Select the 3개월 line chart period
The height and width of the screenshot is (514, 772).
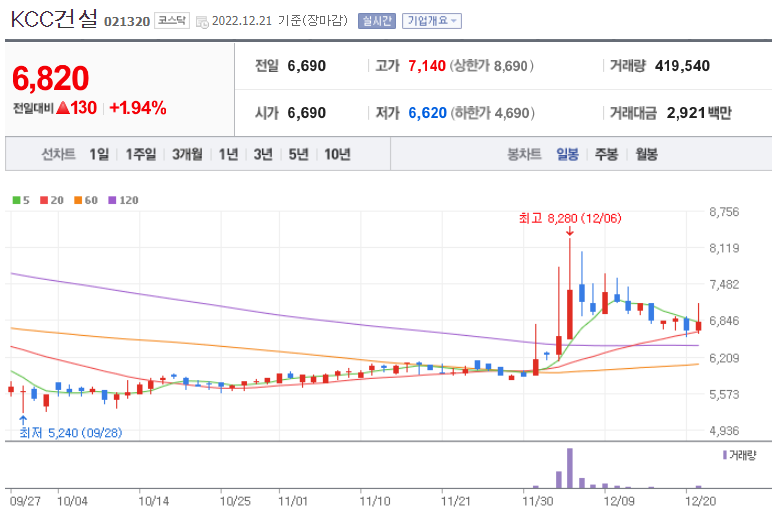[x=187, y=154]
